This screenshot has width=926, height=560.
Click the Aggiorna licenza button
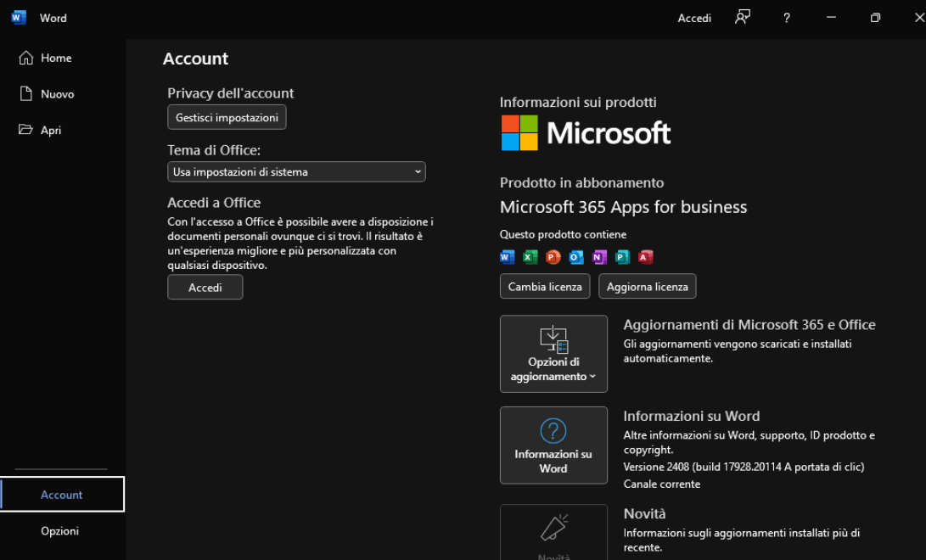(648, 286)
